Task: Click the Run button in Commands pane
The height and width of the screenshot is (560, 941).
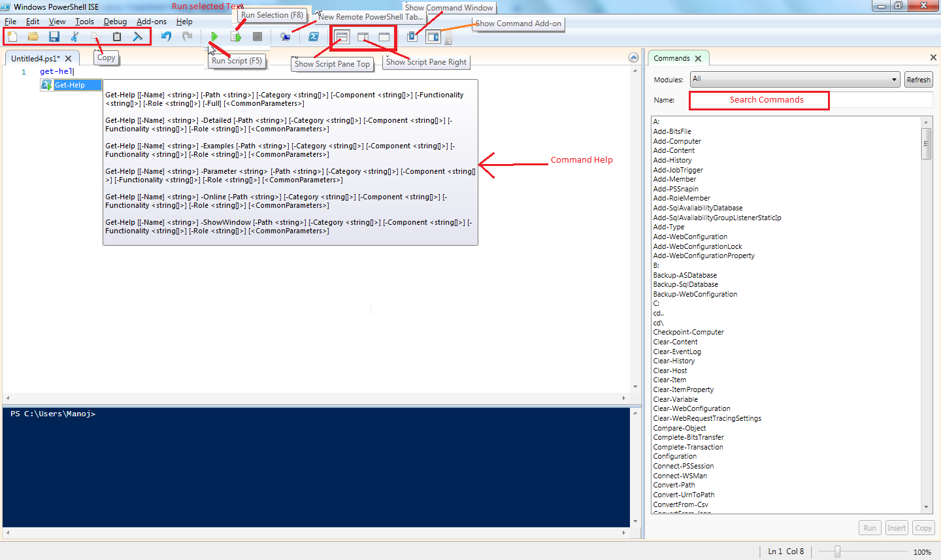Action: coord(870,528)
